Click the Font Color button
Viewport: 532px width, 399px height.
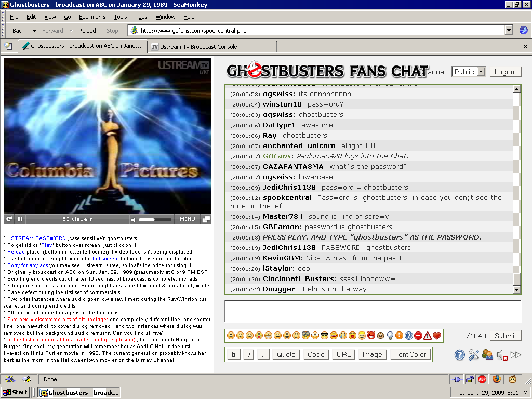(x=410, y=354)
